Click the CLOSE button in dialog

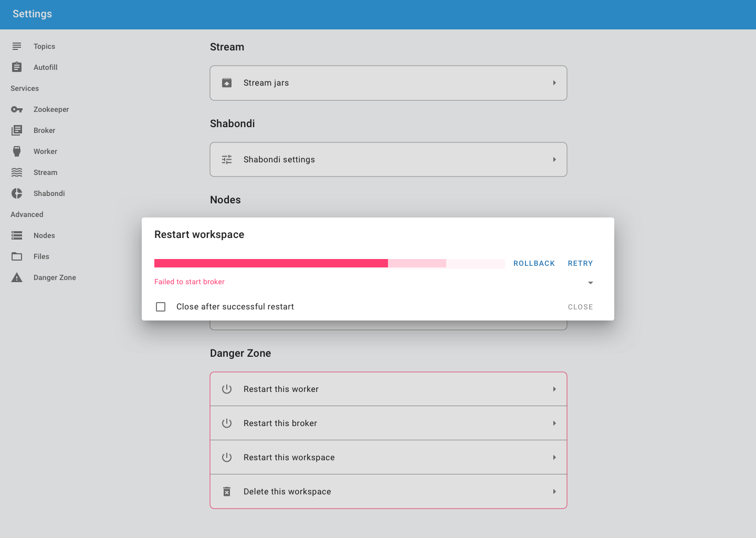coord(580,307)
